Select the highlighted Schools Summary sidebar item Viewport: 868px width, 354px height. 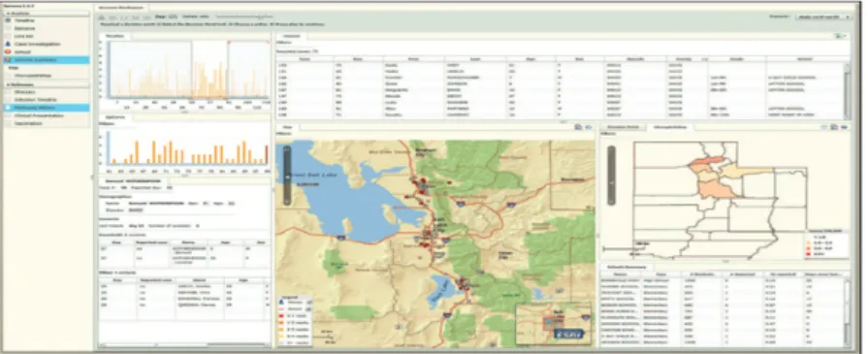pyautogui.click(x=46, y=60)
